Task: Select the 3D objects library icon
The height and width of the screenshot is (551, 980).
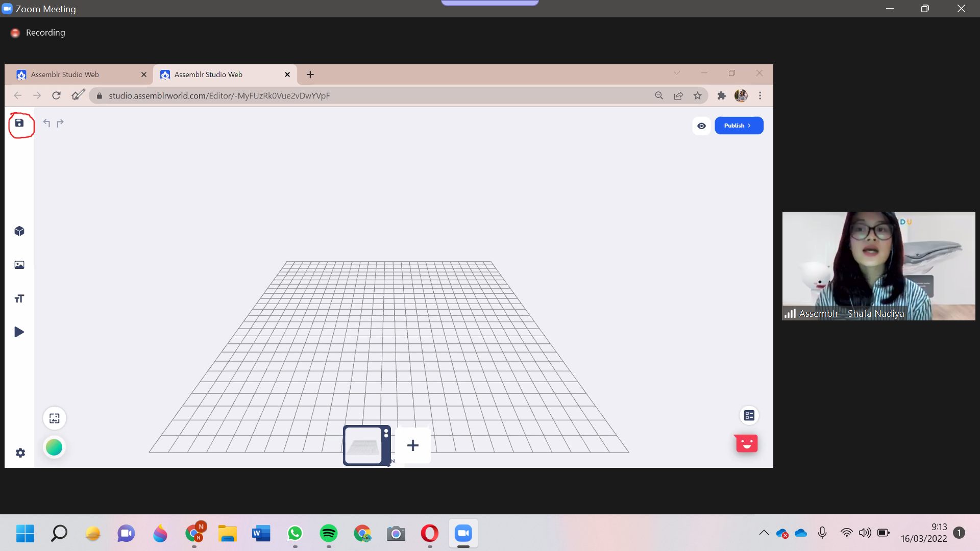Action: click(19, 231)
